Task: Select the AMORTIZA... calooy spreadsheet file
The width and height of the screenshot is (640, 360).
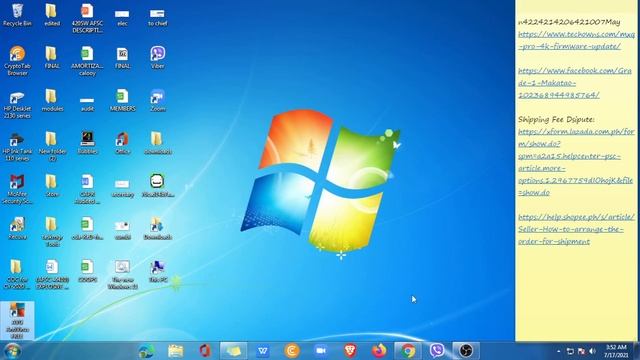Action: (87, 60)
